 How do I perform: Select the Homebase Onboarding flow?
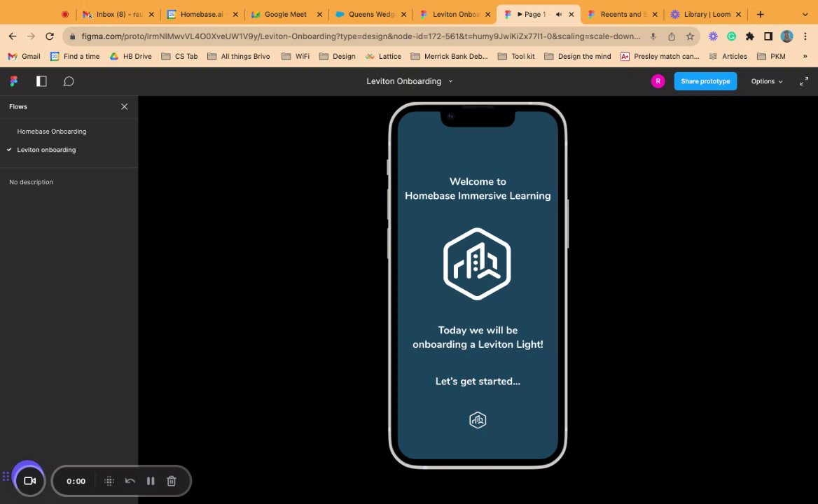click(52, 132)
